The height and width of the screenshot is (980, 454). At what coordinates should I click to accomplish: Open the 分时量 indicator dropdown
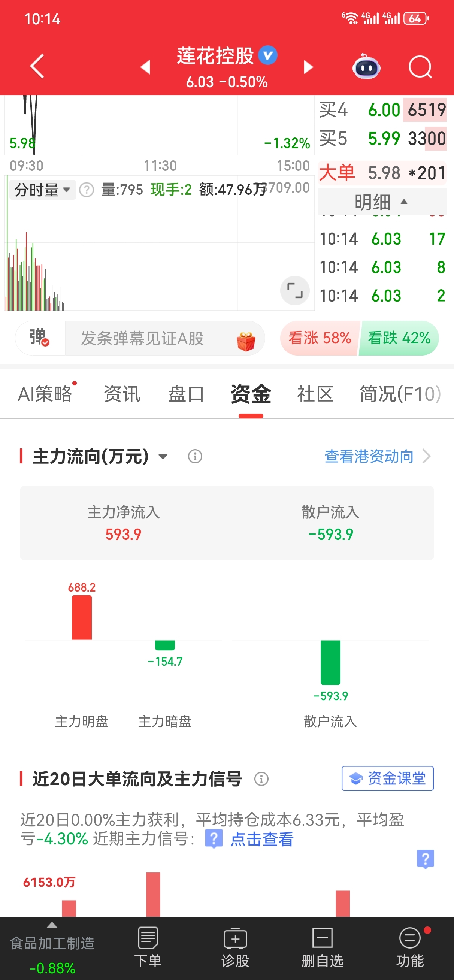point(43,190)
